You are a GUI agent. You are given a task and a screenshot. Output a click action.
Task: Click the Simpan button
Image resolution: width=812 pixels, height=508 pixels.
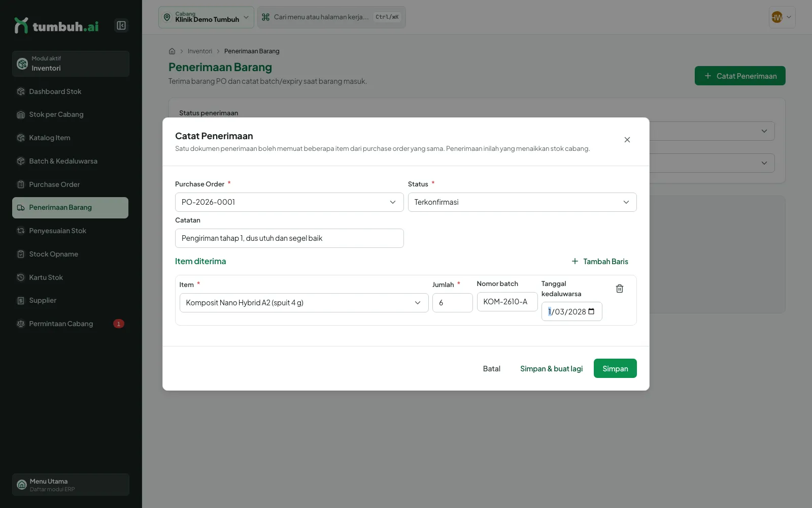[615, 368]
